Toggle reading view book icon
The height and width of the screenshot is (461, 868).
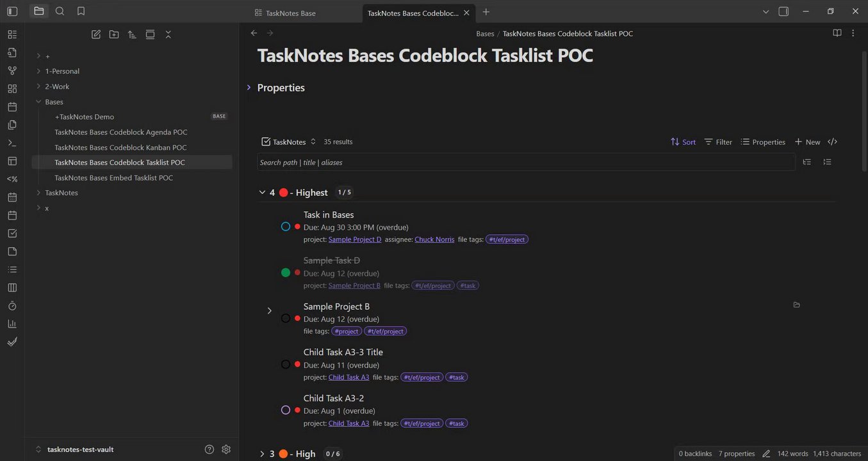click(837, 33)
